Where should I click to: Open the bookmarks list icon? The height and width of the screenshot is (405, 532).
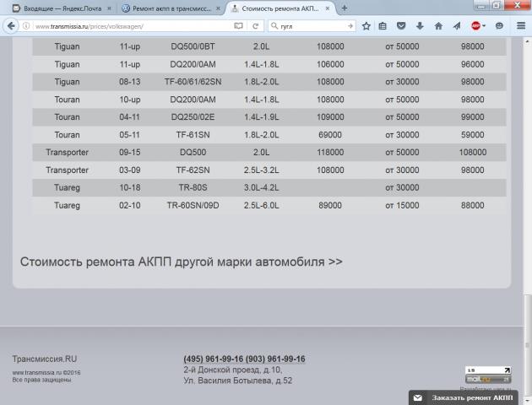tap(383, 26)
